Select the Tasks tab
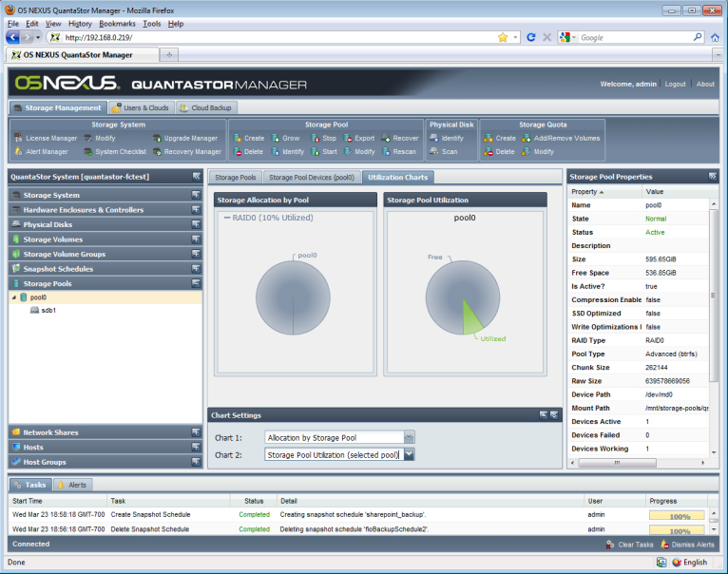This screenshot has height=574, width=728. coord(30,485)
